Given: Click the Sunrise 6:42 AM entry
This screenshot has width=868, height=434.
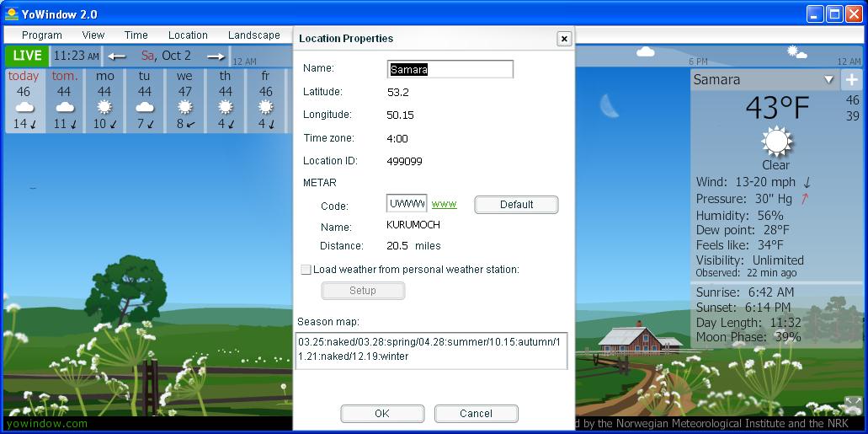Looking at the screenshot, I should (x=745, y=292).
